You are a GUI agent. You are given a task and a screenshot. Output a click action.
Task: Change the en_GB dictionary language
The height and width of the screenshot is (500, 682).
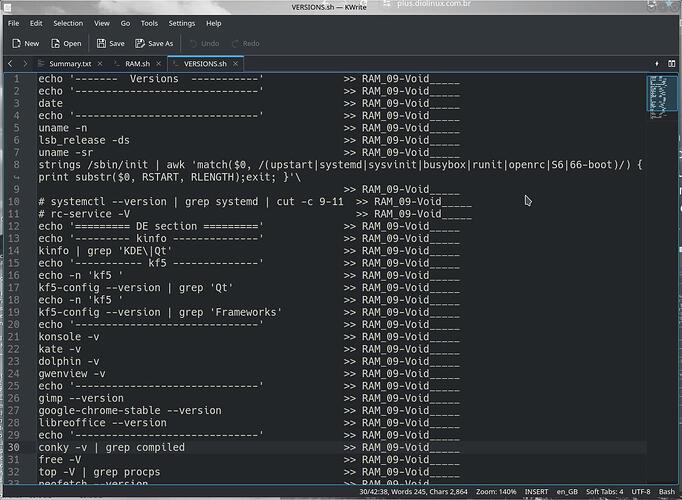567,492
